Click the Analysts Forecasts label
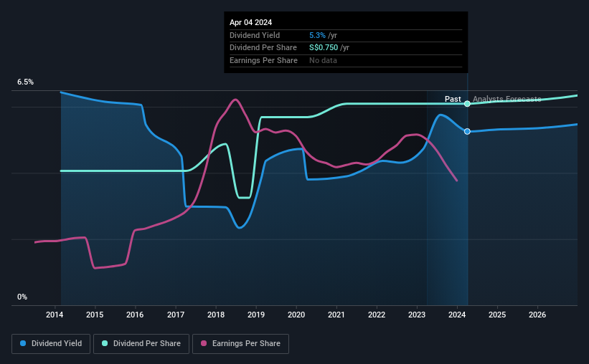This screenshot has width=589, height=364. (x=506, y=99)
